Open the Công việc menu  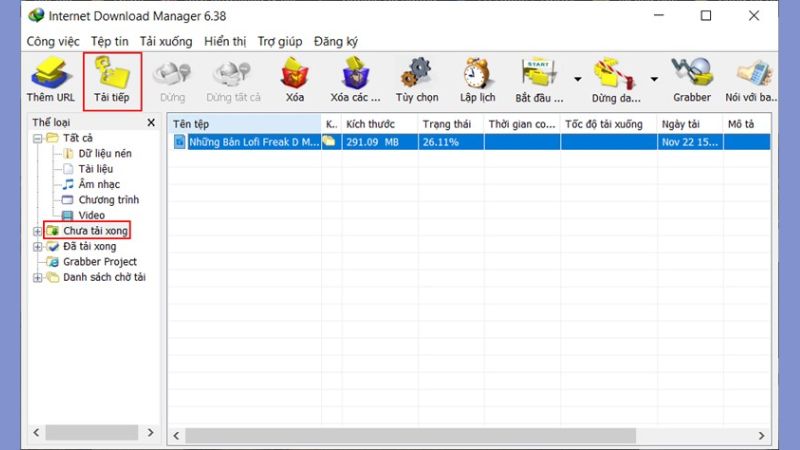tap(53, 41)
